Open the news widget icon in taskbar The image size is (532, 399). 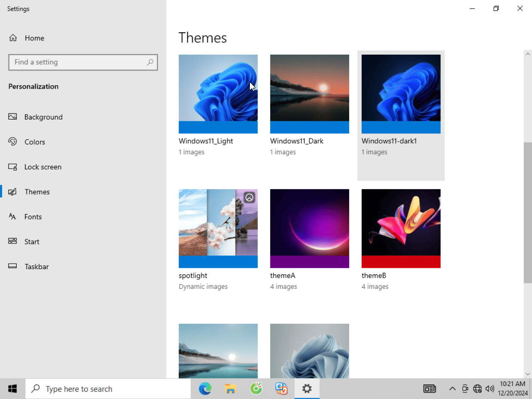(x=429, y=389)
